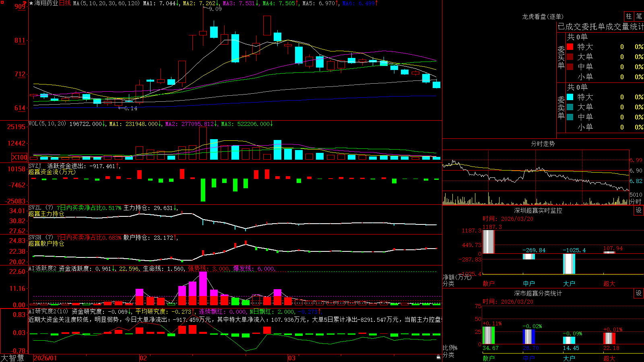Click the 超大 label in 深圳超赢实时监控
This screenshot has height=362, width=644.
609,284
